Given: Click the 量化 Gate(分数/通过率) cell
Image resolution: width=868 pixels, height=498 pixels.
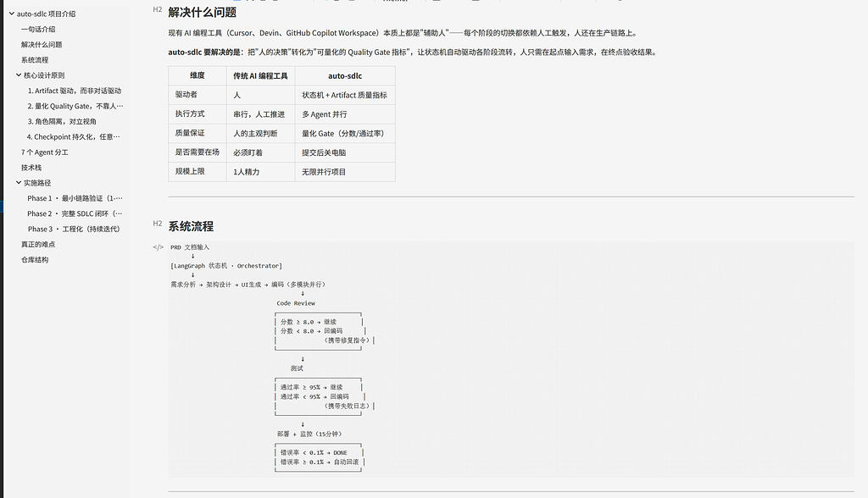Looking at the screenshot, I should click(345, 133).
